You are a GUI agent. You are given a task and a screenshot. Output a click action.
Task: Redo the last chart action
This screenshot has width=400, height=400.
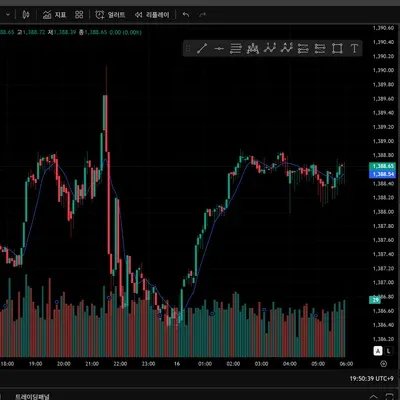(x=202, y=15)
